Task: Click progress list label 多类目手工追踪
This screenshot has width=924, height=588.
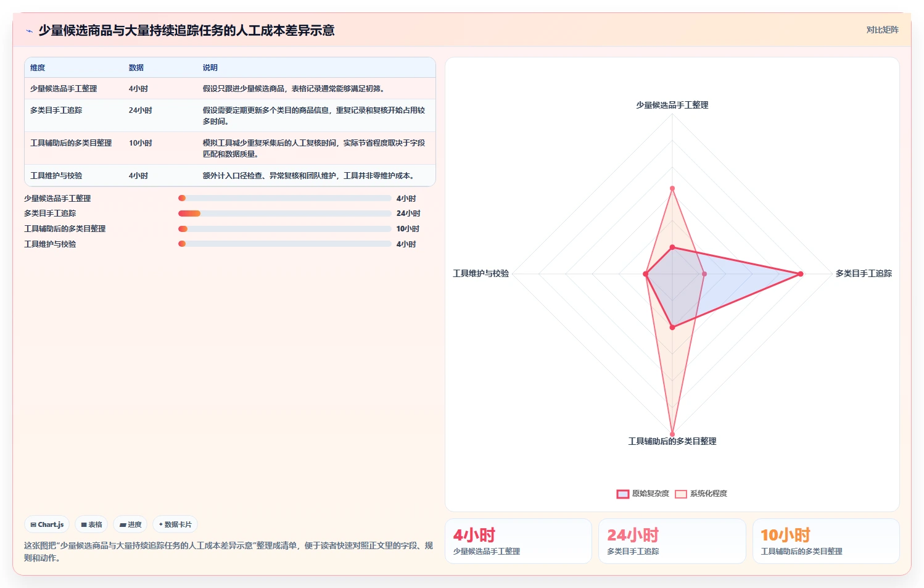Action: point(50,213)
